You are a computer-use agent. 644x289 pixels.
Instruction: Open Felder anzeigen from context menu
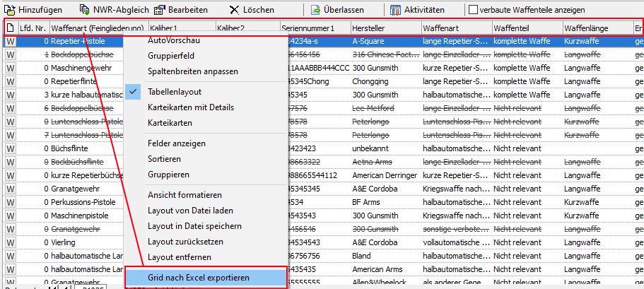[x=176, y=143]
